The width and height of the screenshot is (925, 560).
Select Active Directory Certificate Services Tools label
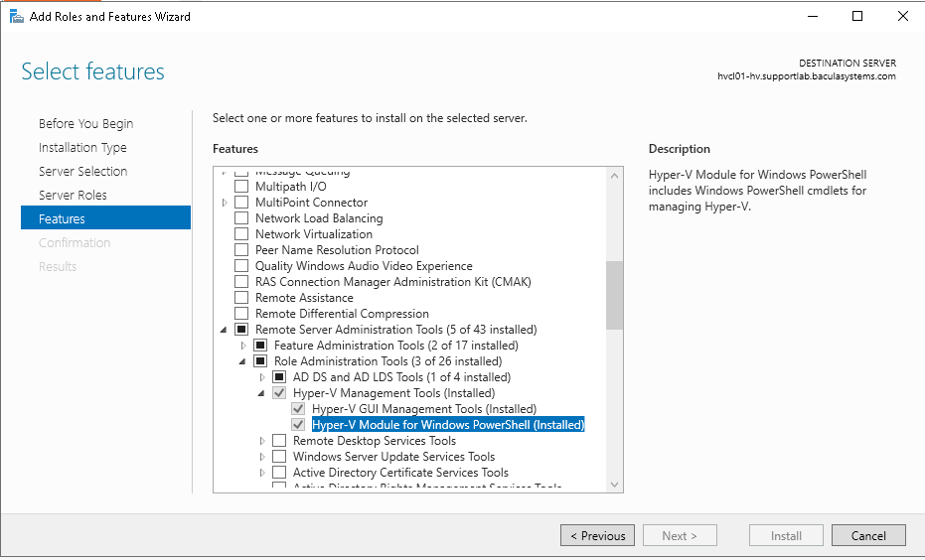[400, 473]
